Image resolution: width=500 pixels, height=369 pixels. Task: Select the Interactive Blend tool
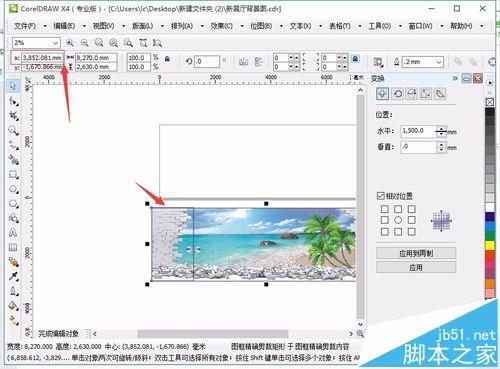(13, 262)
